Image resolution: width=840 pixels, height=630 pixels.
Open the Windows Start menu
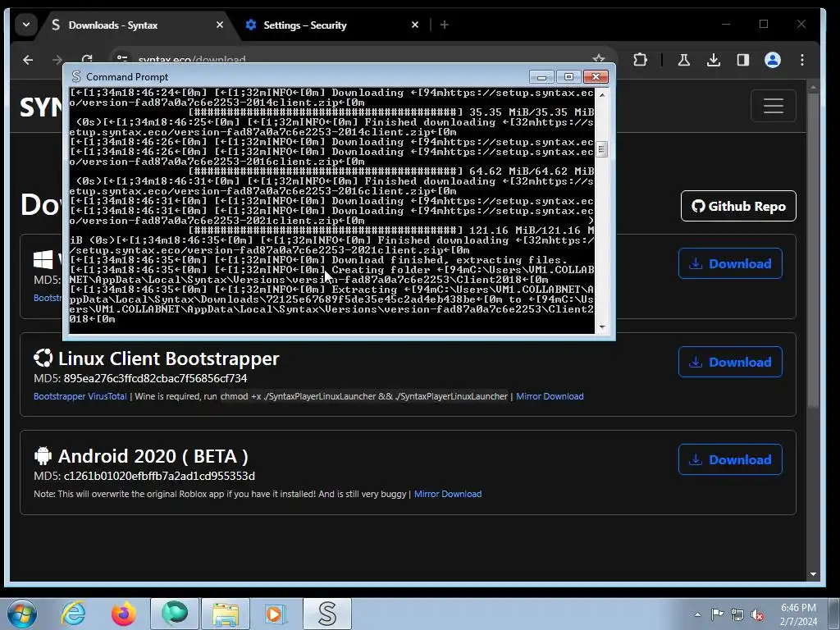click(x=22, y=614)
